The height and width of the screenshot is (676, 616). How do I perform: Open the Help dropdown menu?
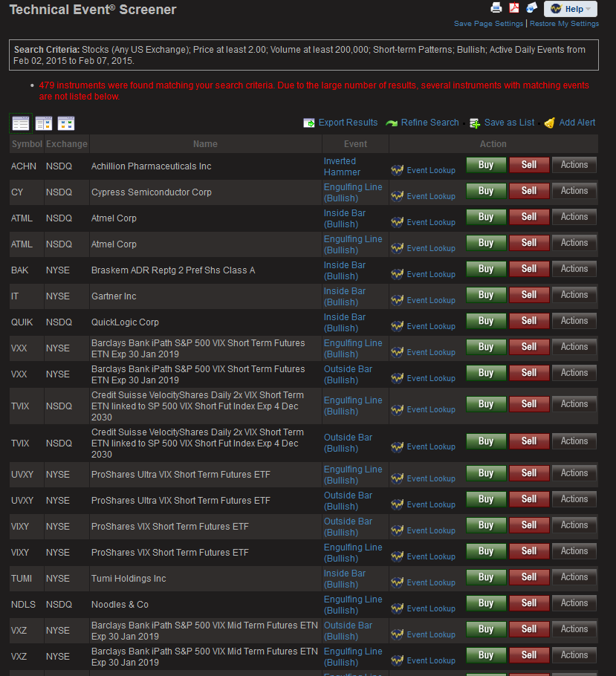click(570, 9)
